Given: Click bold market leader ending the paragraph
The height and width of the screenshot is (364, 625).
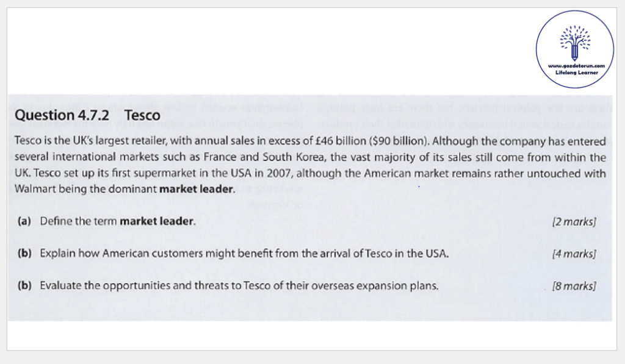Looking at the screenshot, I should pos(197,189).
